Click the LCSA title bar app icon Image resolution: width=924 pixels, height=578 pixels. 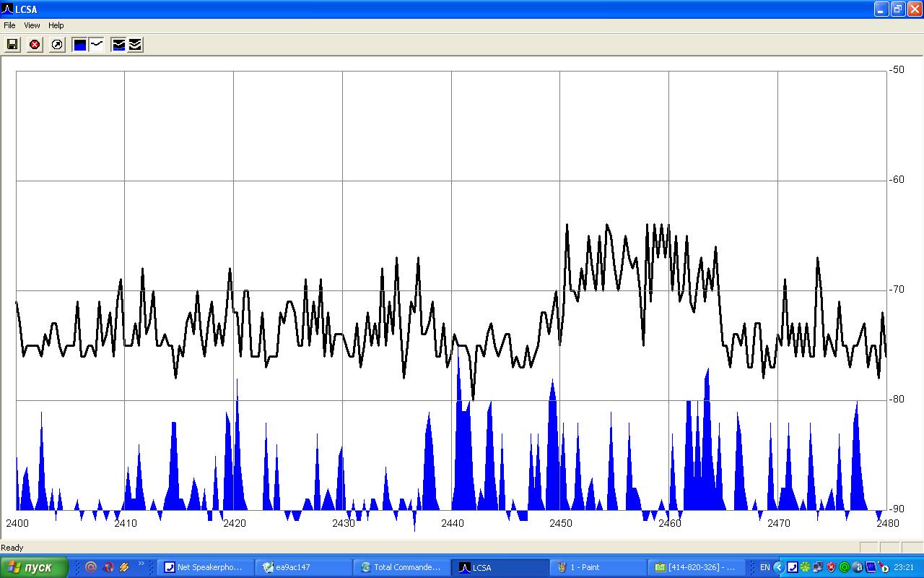pos(7,9)
